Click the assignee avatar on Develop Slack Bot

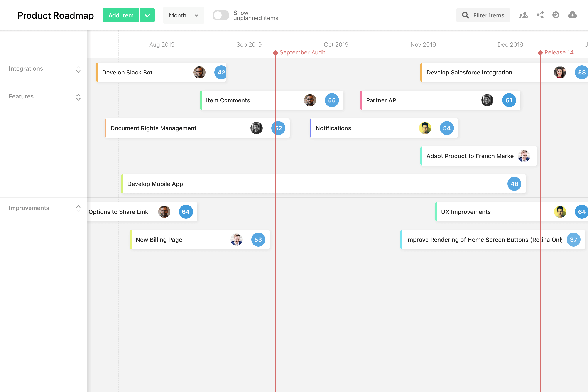click(x=199, y=72)
